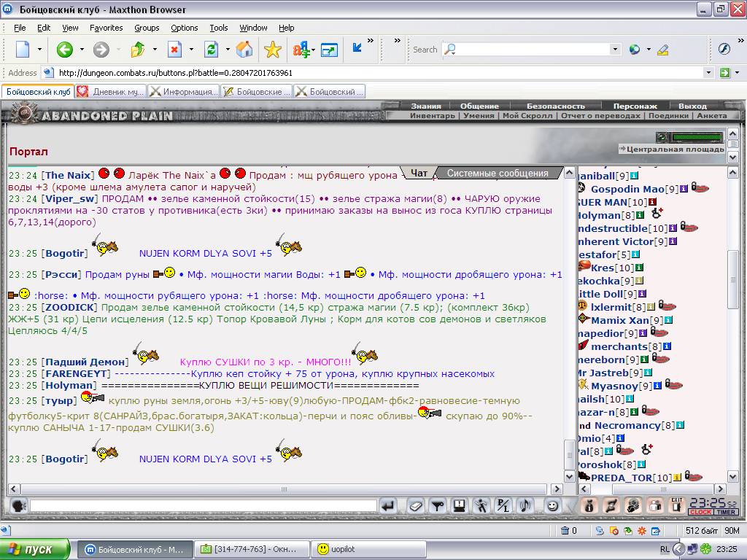Open the smiley emoticons picker
The width and height of the screenshot is (747, 560).
(552, 506)
